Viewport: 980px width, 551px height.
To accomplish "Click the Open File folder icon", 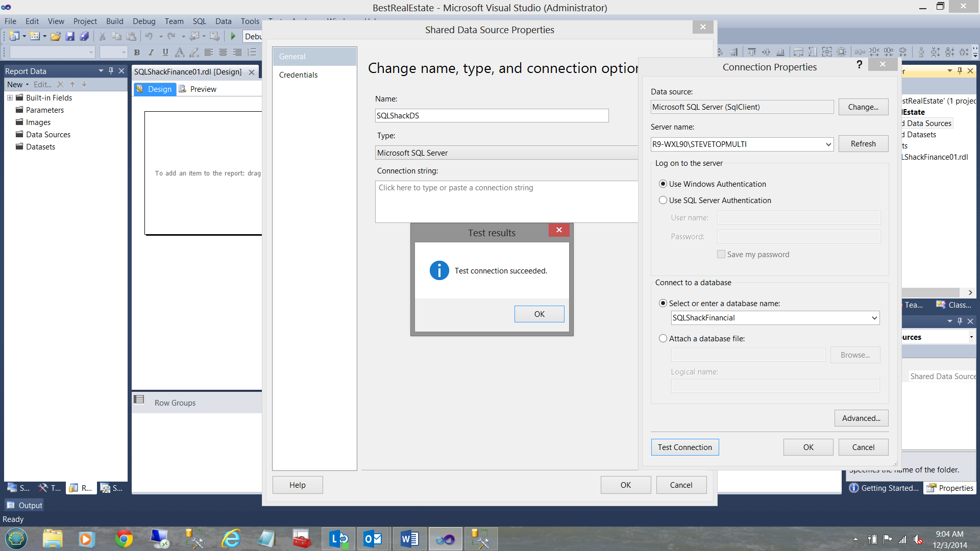I will point(56,36).
